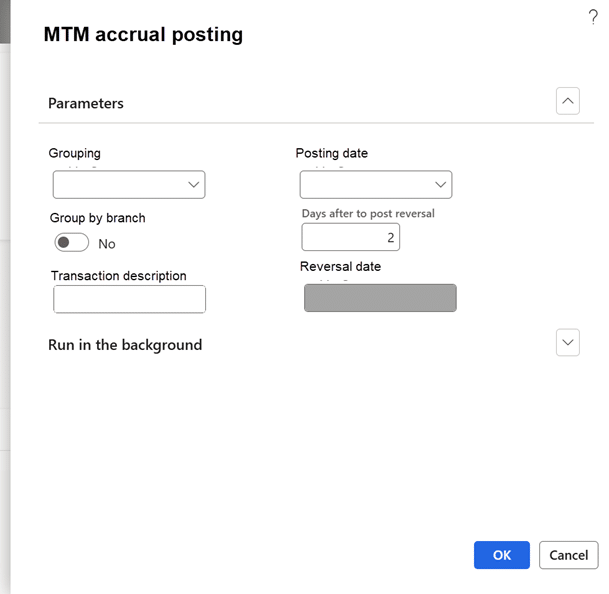Click the Parameters section header
The image size is (609, 594).
click(x=86, y=103)
